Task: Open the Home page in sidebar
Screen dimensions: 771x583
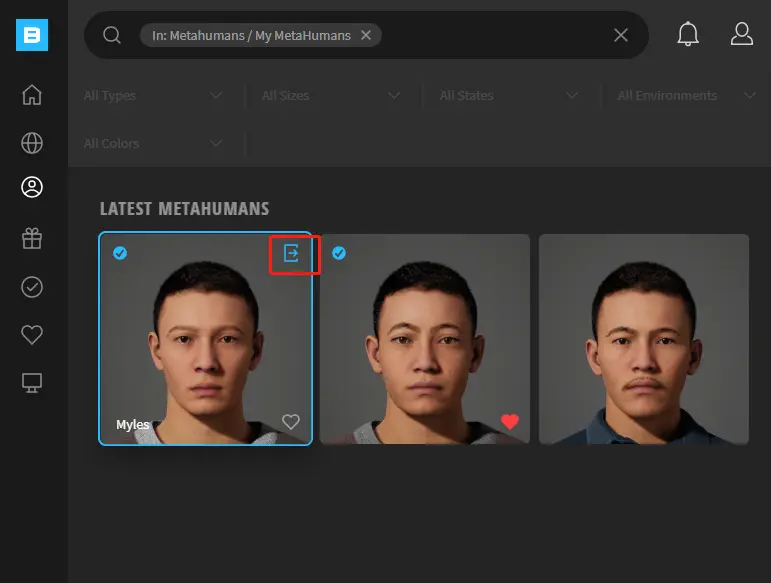Action: [32, 95]
